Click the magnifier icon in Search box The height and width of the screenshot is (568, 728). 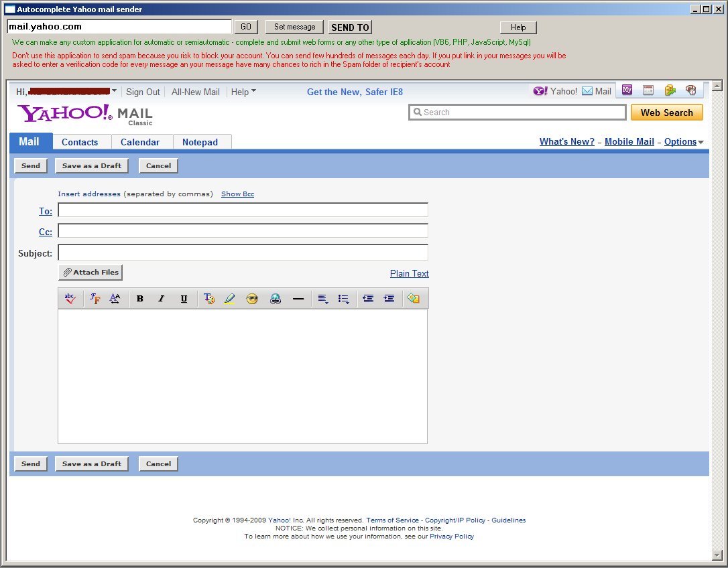pyautogui.click(x=418, y=112)
